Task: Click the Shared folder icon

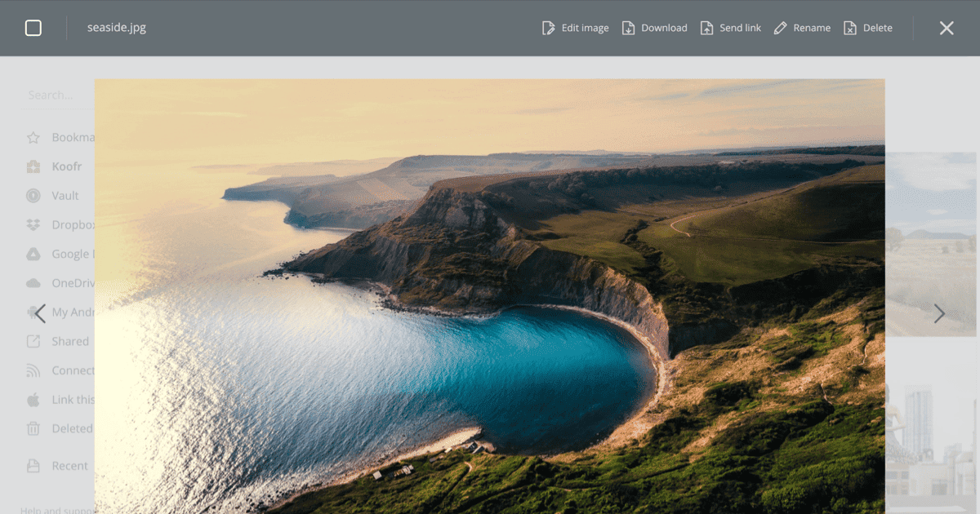Action: point(33,341)
